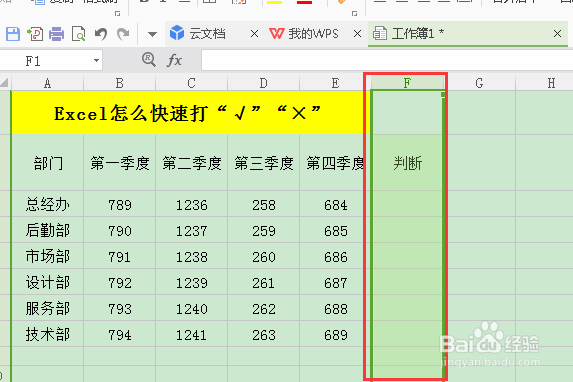Image resolution: width=573 pixels, height=382 pixels.
Task: Select column D header
Action: tap(263, 83)
